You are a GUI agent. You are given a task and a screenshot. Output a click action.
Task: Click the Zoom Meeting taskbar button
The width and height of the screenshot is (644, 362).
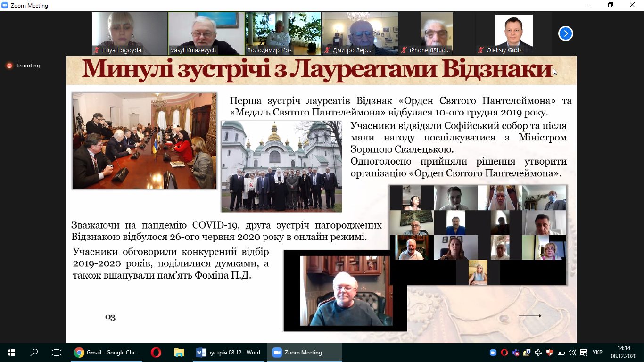[298, 353]
